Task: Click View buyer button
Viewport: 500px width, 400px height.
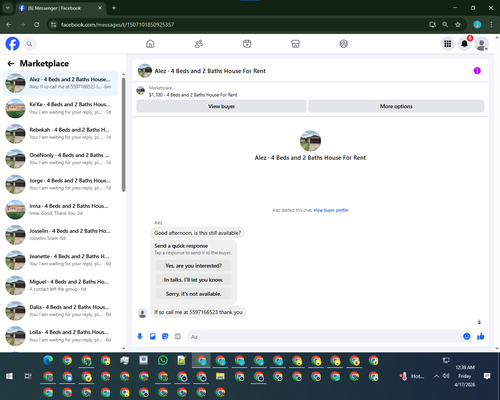Action: (x=221, y=106)
